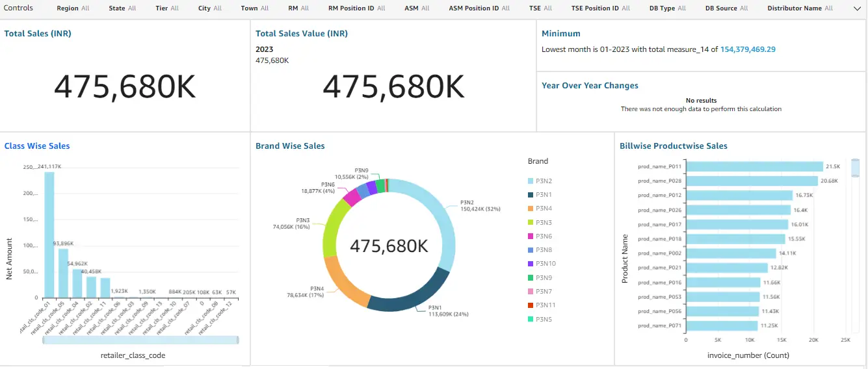Click the Class Wise Sales horizontal scroll slider

pos(140,340)
